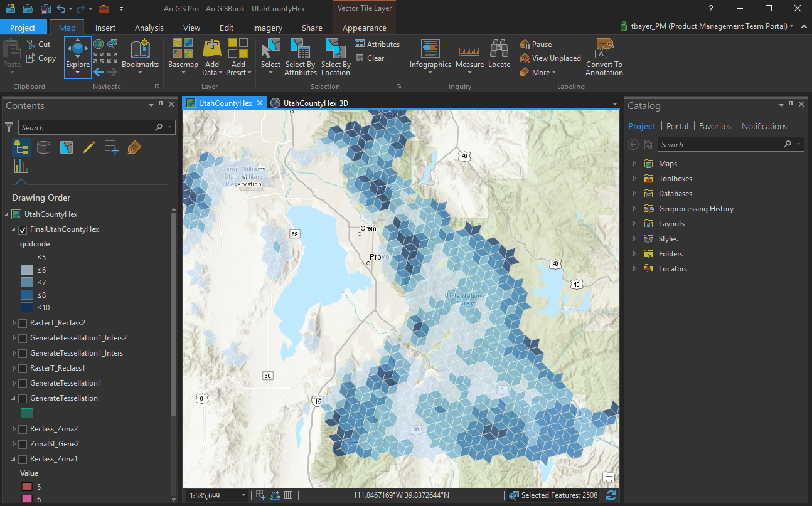The width and height of the screenshot is (812, 506).
Task: Click Convert To Annotation icon
Action: pos(604,48)
